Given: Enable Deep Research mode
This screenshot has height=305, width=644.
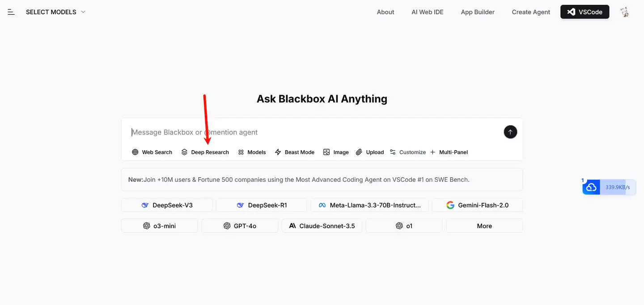Looking at the screenshot, I should (205, 152).
